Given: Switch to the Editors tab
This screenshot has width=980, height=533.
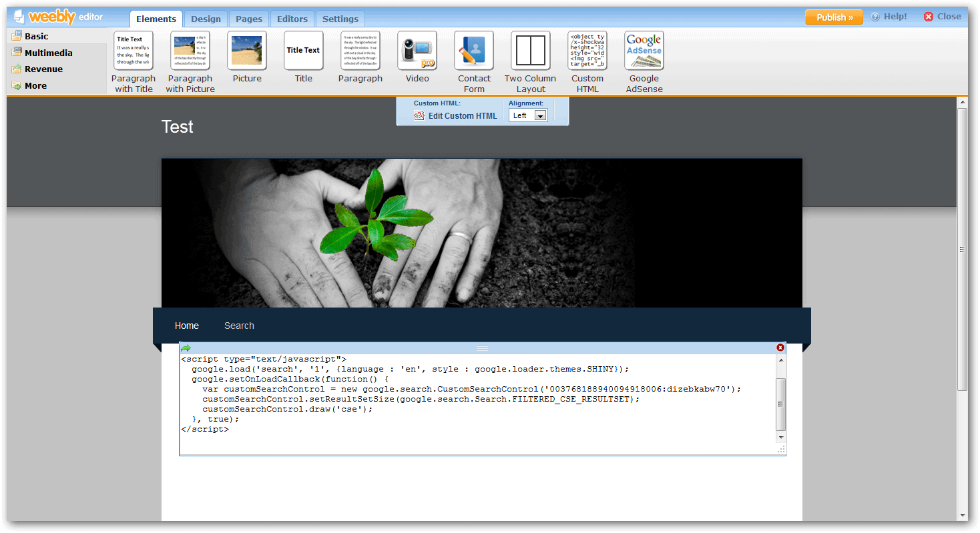Looking at the screenshot, I should click(292, 19).
